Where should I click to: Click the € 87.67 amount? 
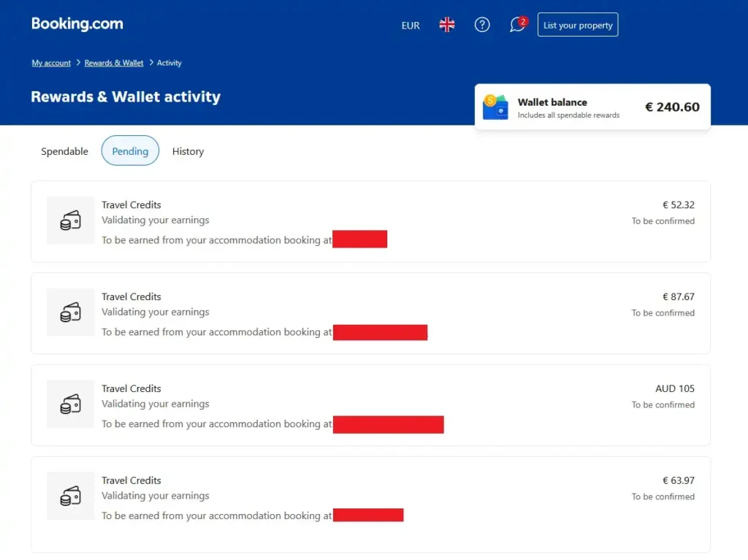679,296
